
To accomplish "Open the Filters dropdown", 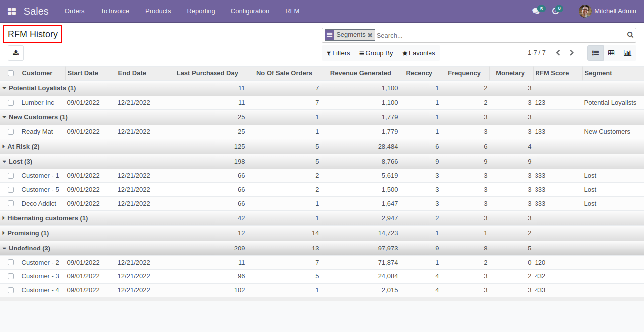I will [x=338, y=53].
